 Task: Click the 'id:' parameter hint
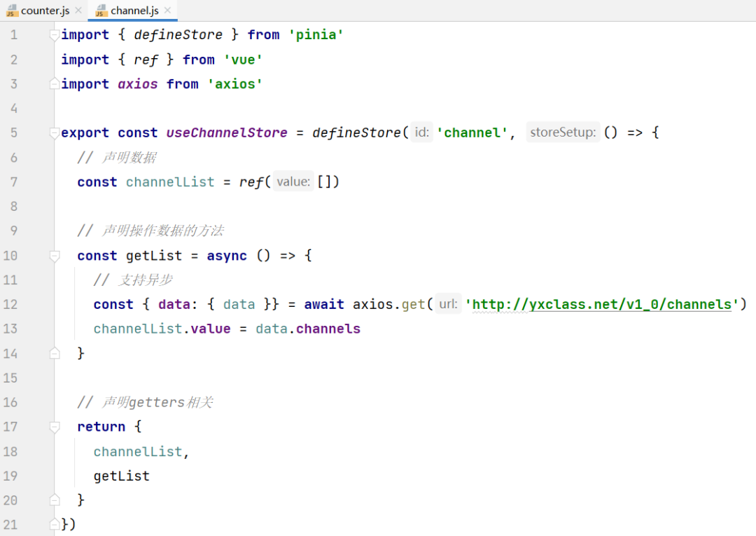(421, 132)
